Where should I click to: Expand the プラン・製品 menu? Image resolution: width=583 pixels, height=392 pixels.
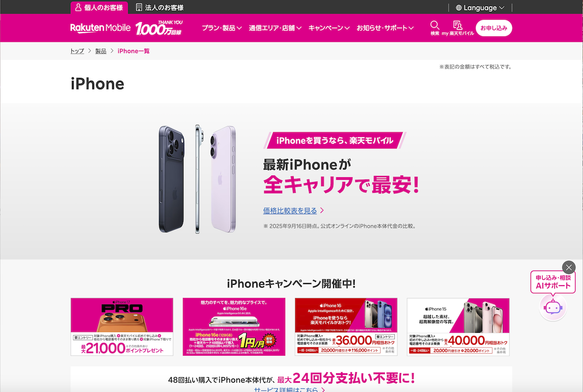[x=222, y=28]
